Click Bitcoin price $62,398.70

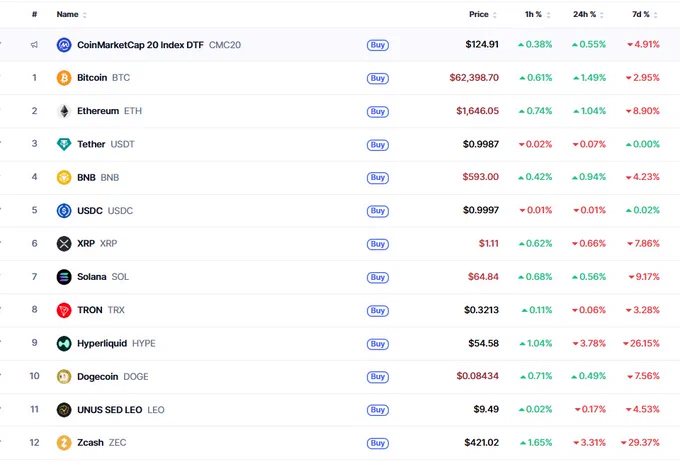tap(474, 78)
